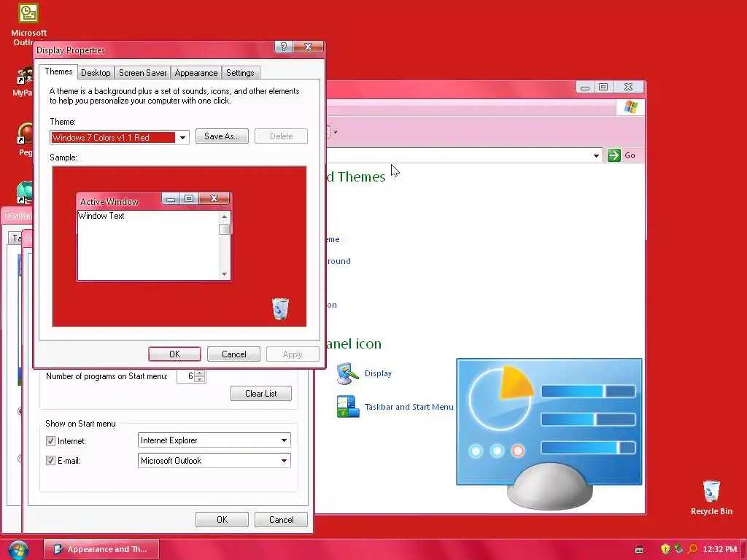Click the Clear List button

pos(261,393)
